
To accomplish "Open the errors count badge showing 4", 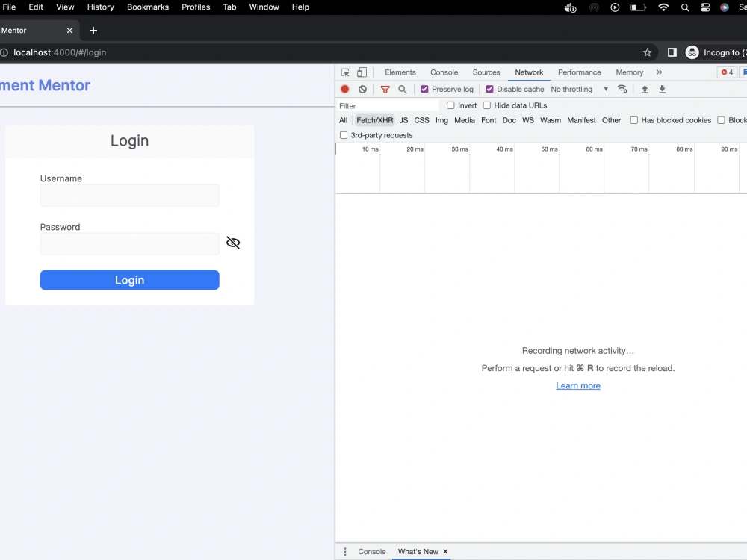I will [727, 72].
